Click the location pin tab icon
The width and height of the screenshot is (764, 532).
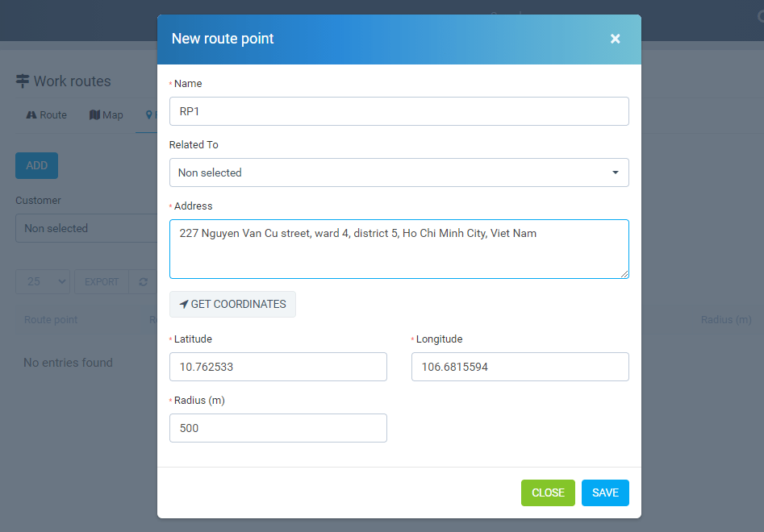point(149,115)
